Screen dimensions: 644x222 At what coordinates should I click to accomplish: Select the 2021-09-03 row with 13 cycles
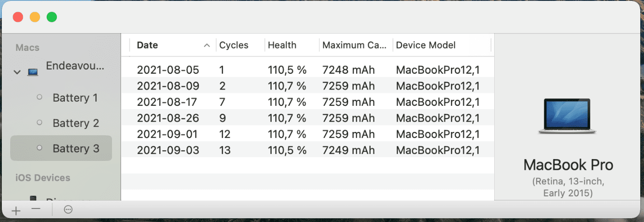click(308, 150)
